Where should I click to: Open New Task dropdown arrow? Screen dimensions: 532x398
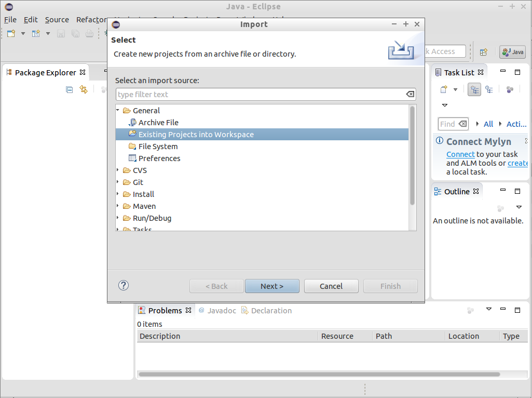[x=455, y=90]
